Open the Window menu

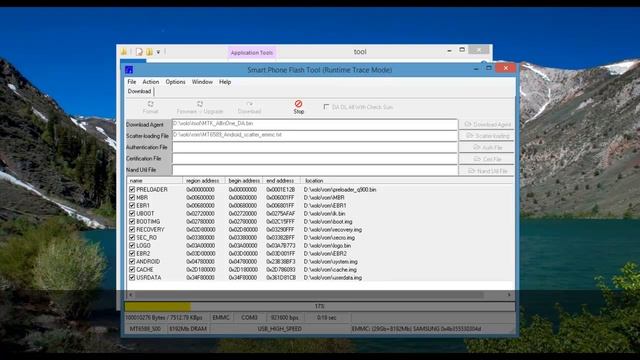tap(202, 82)
